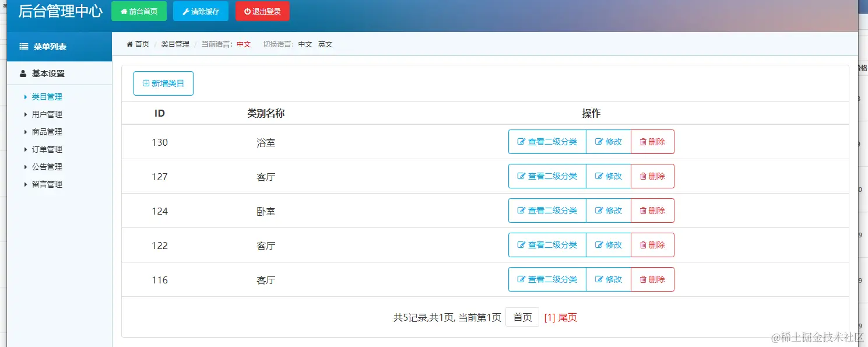Open 公告管理 in the sidebar

coord(47,167)
